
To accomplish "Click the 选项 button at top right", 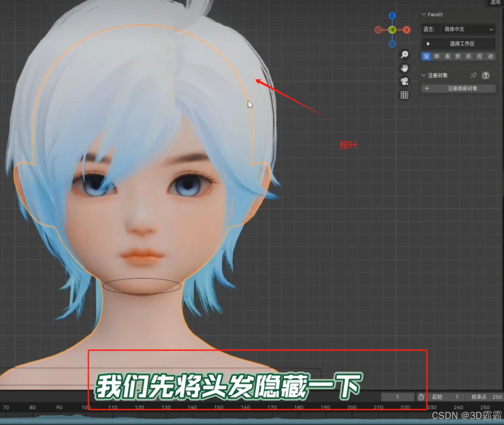I will coord(495,3).
